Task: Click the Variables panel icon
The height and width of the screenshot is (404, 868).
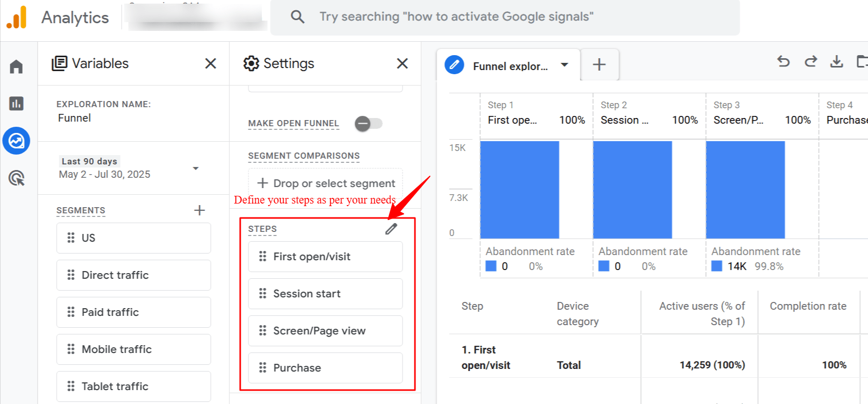Action: pyautogui.click(x=59, y=63)
